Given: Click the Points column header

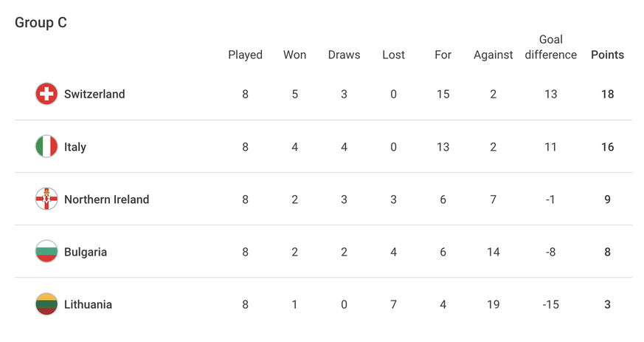Looking at the screenshot, I should (607, 55).
